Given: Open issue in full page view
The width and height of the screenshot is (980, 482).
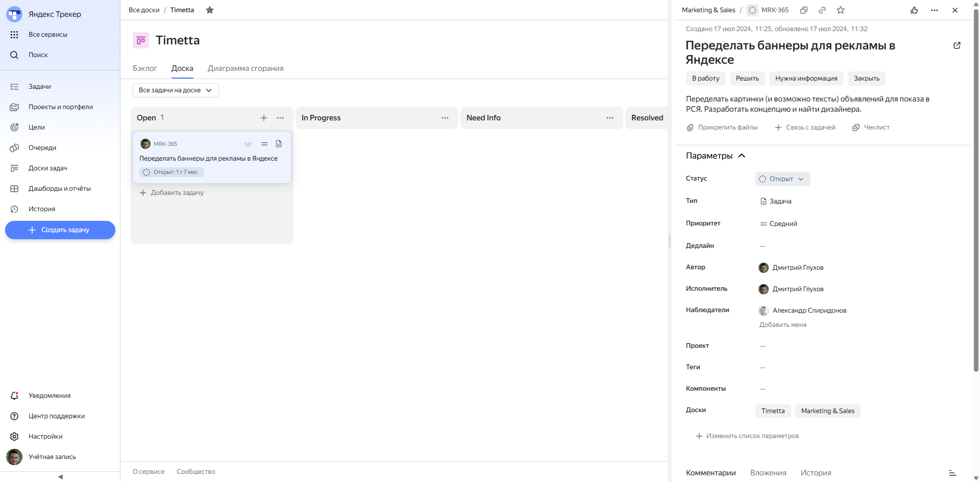Looking at the screenshot, I should click(x=957, y=45).
